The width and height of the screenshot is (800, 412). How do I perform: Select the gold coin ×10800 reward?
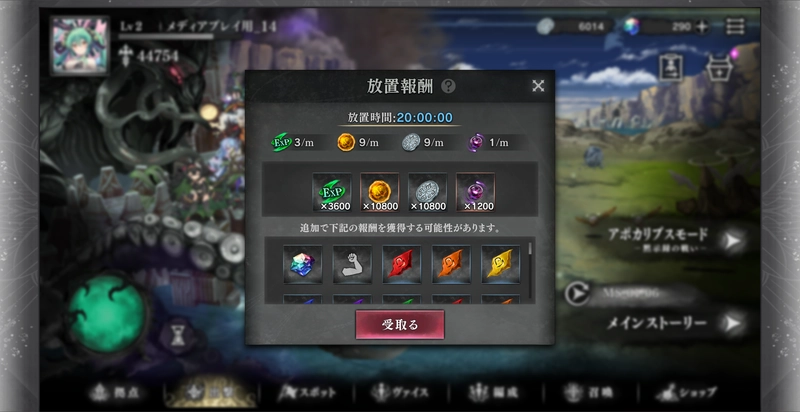click(380, 193)
